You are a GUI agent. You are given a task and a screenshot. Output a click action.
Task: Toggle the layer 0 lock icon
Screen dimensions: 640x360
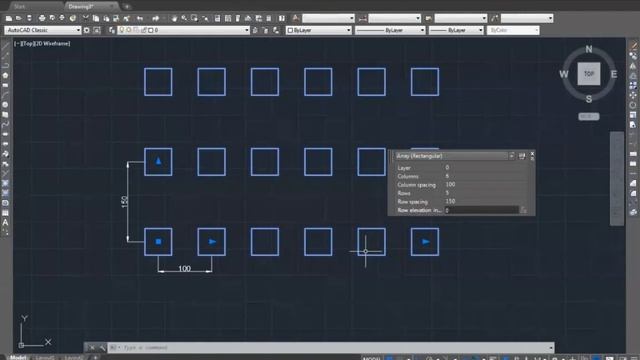click(x=144, y=30)
